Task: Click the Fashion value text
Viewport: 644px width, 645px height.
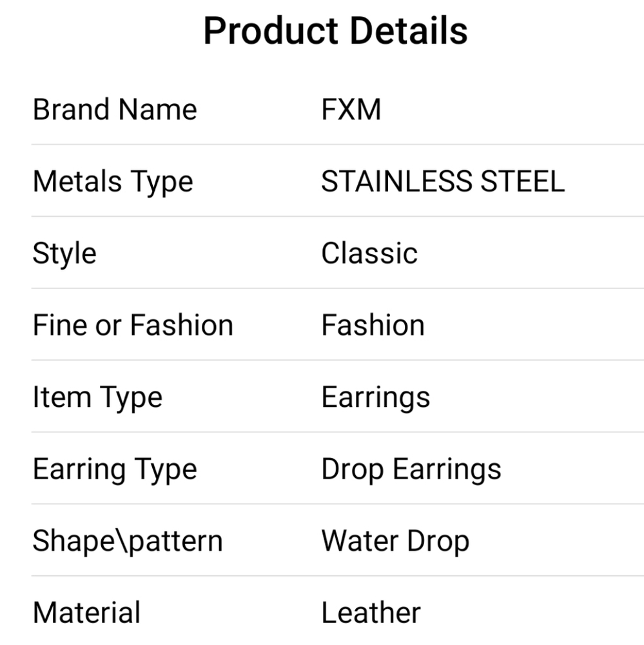Action: coord(373,325)
